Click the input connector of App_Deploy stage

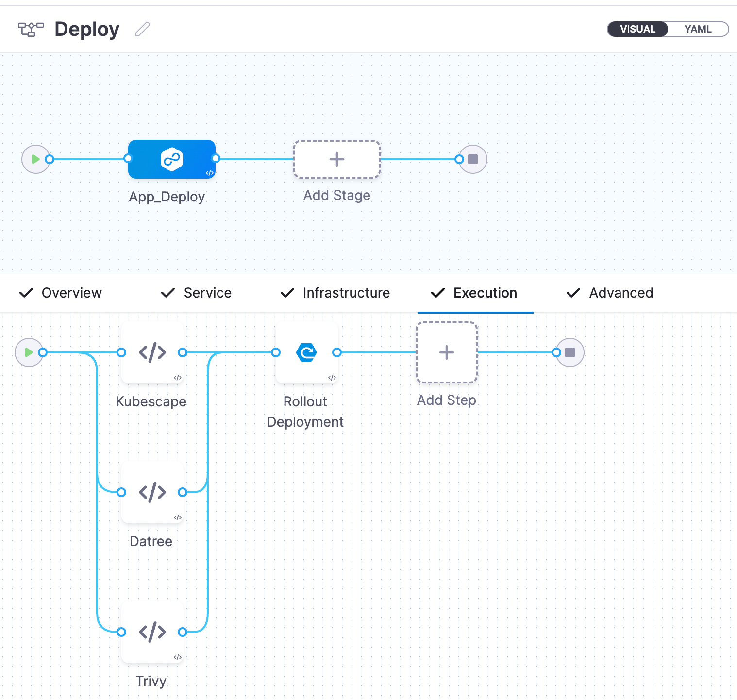(128, 158)
